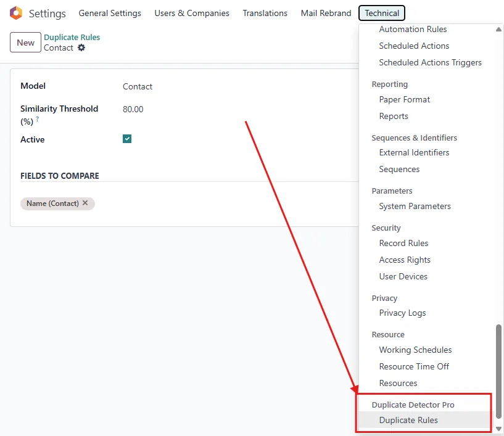This screenshot has width=504, height=436.
Task: Open the gear actions menu beside Contact
Action: [x=81, y=48]
